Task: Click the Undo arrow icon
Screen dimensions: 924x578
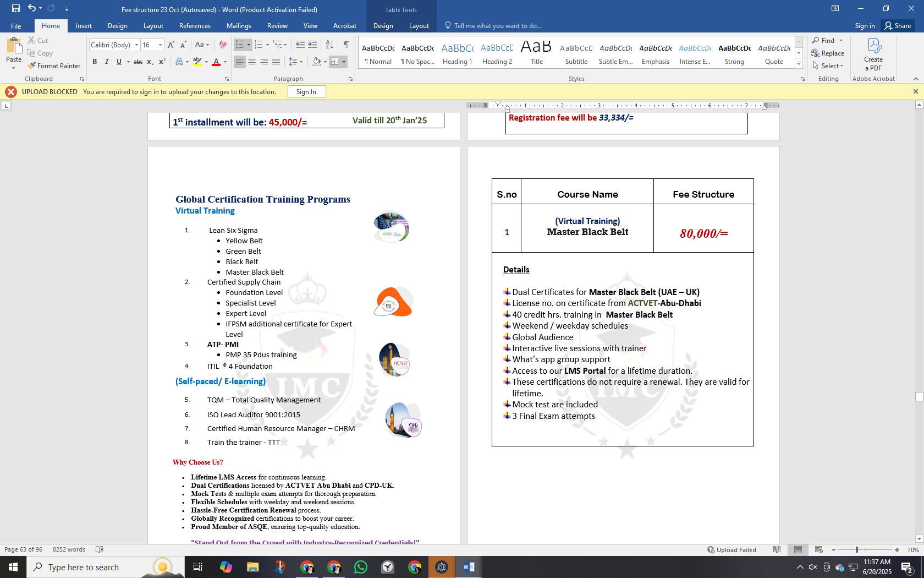Action: [x=32, y=8]
